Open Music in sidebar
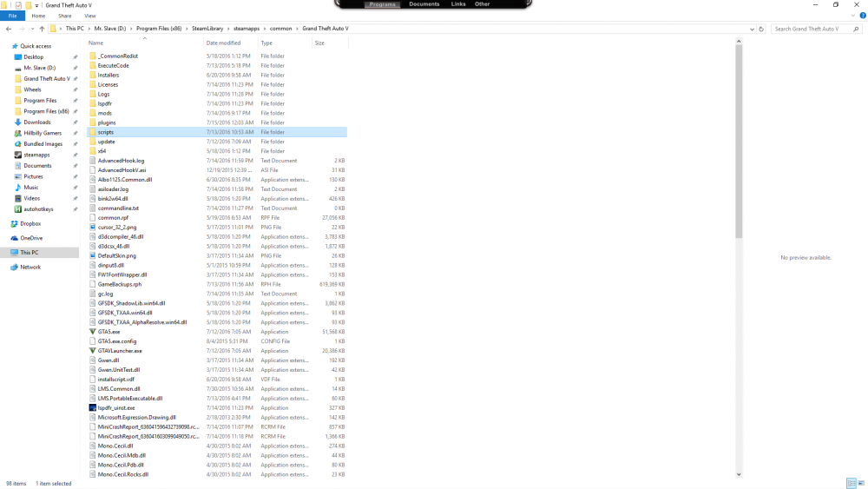The image size is (868, 489). 31,188
